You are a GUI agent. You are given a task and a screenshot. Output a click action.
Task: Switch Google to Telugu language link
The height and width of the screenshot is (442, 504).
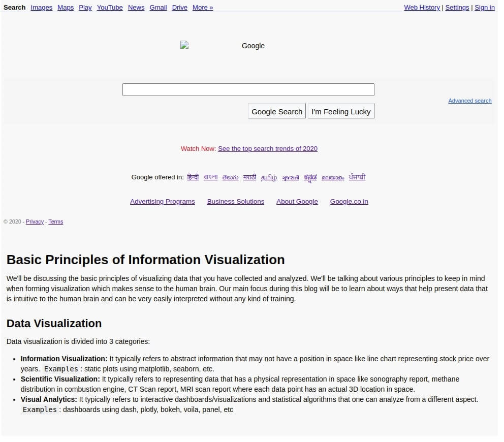tap(231, 177)
